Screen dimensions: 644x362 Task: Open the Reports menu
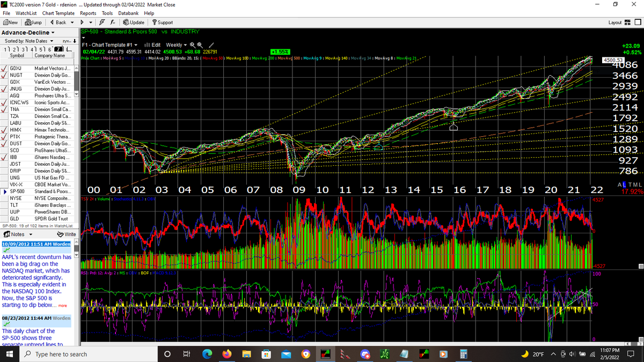coord(88,13)
